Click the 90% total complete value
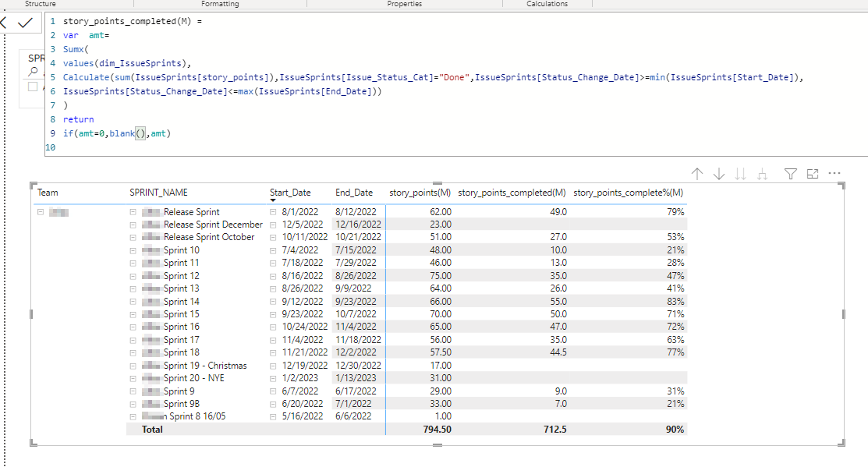This screenshot has width=868, height=467. pos(675,430)
